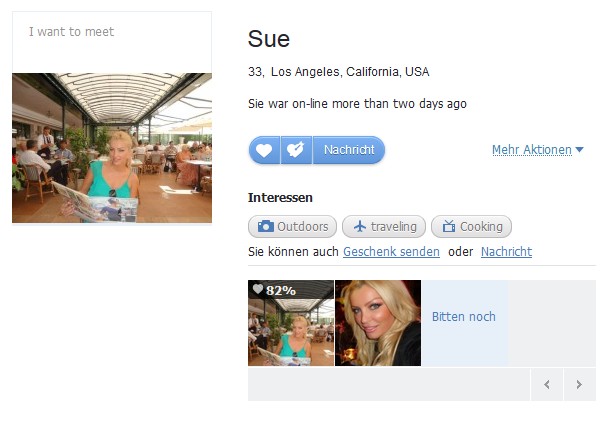
Task: Click the 82% heart rating badge
Action: (x=274, y=290)
